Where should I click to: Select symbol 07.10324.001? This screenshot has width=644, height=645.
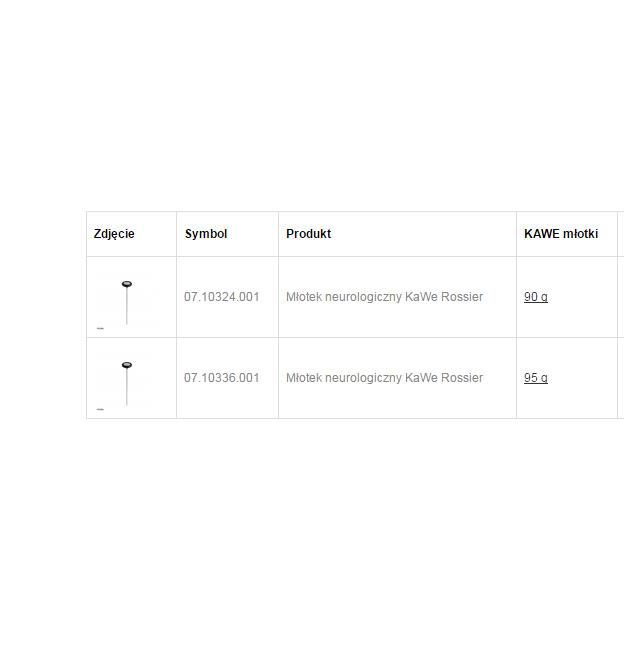point(221,297)
